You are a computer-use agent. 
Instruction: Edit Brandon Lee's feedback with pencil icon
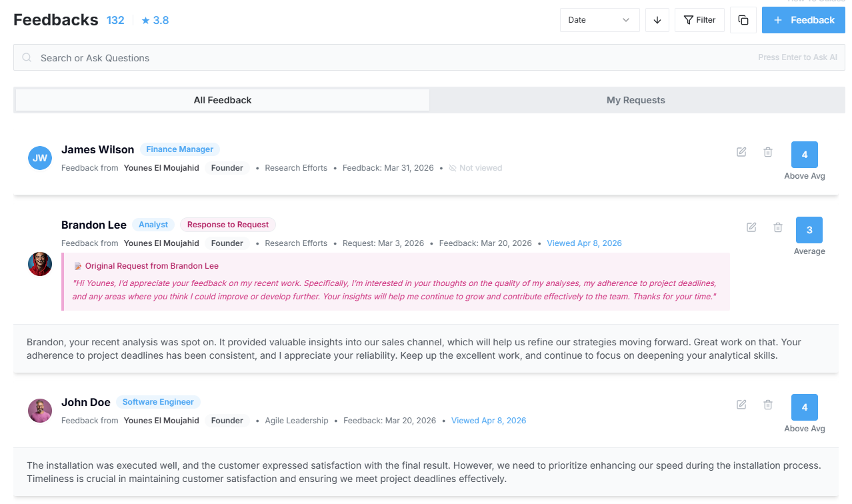(751, 227)
